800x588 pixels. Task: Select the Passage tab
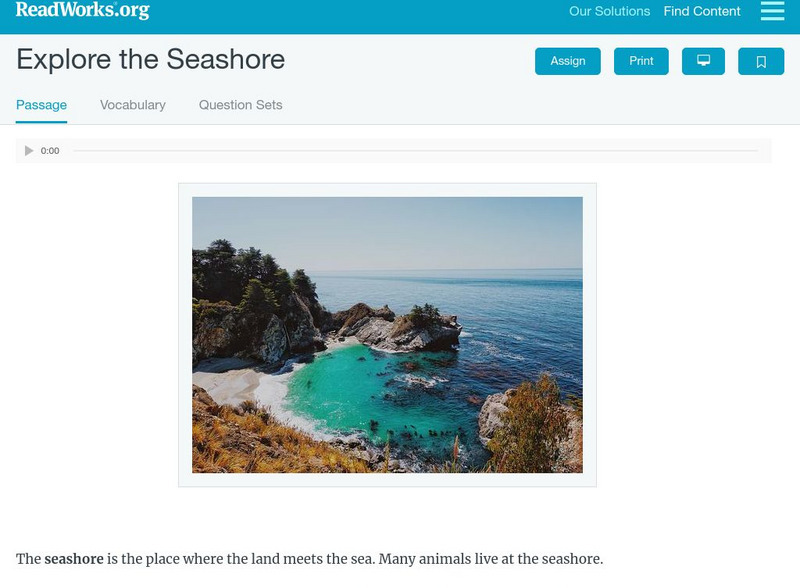click(41, 105)
